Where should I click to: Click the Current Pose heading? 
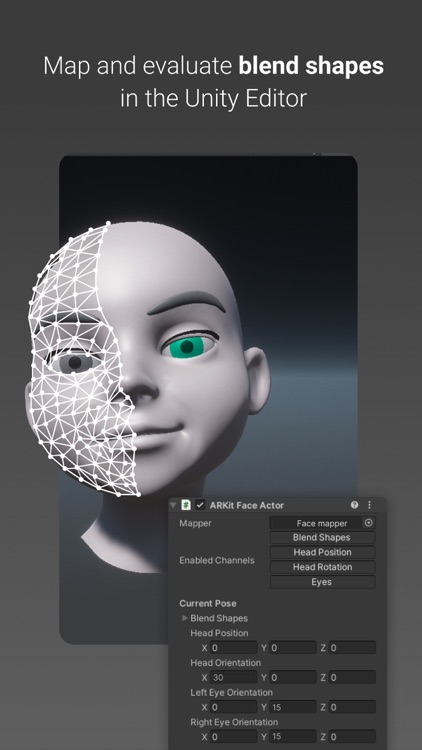(x=208, y=604)
